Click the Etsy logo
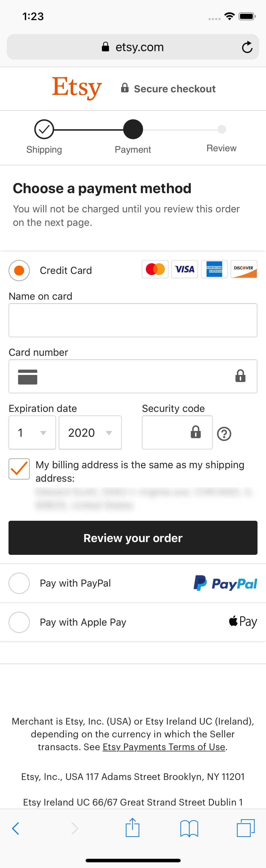The width and height of the screenshot is (266, 868). pos(77,88)
